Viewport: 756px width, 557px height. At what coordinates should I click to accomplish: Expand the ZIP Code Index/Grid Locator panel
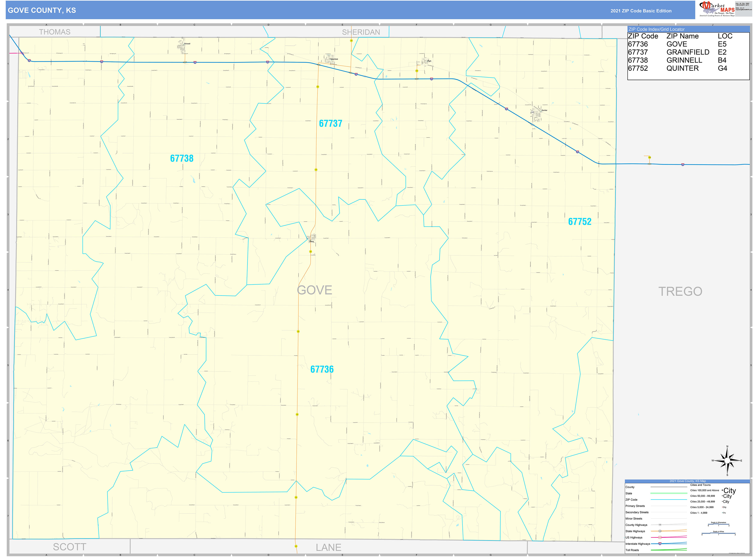[657, 29]
